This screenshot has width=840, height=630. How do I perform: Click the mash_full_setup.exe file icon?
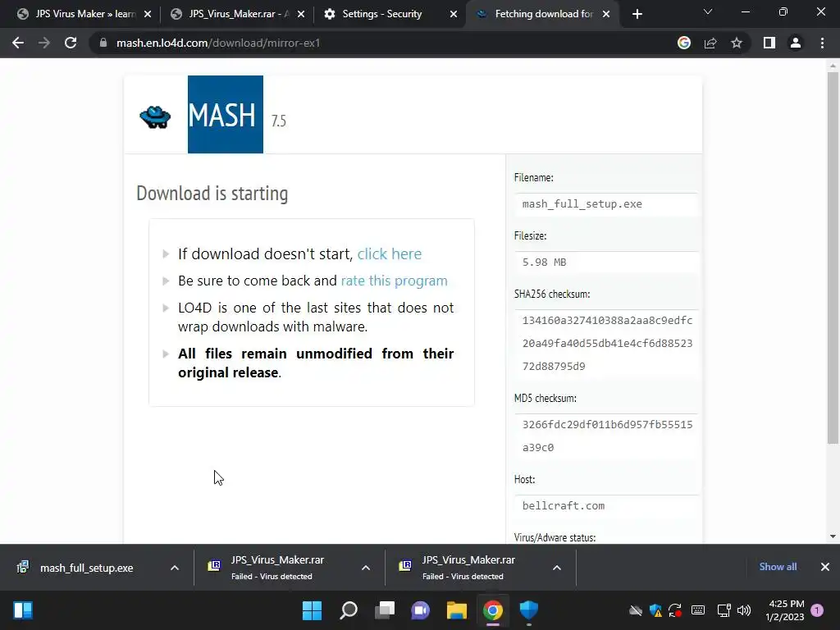click(x=22, y=568)
